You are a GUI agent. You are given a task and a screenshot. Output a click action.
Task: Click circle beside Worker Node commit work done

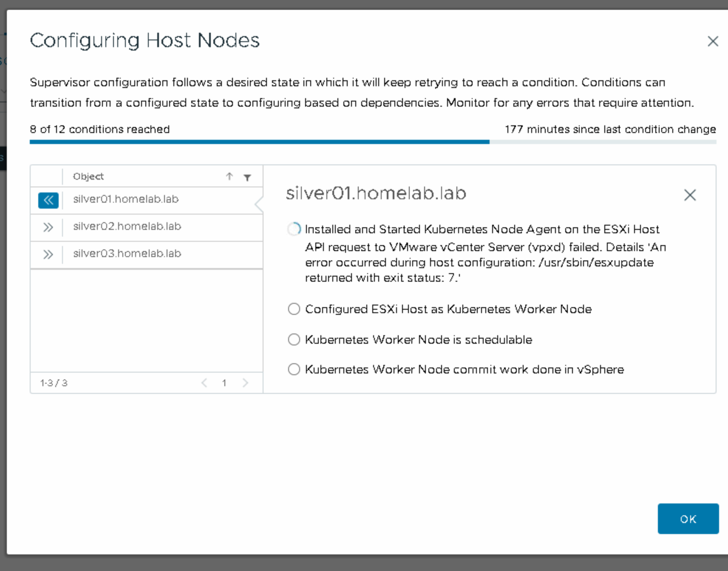pyautogui.click(x=294, y=369)
